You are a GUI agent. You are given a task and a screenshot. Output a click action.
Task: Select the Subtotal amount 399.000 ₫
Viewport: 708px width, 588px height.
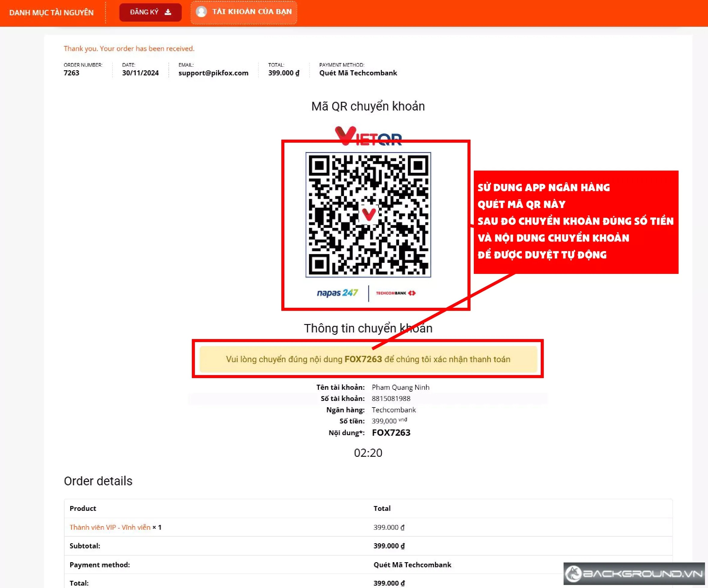pyautogui.click(x=389, y=546)
